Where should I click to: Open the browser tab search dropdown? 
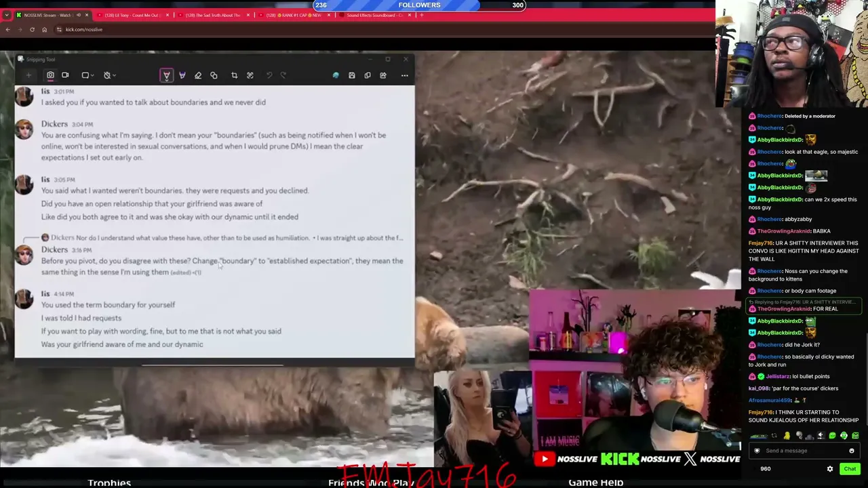(x=7, y=15)
